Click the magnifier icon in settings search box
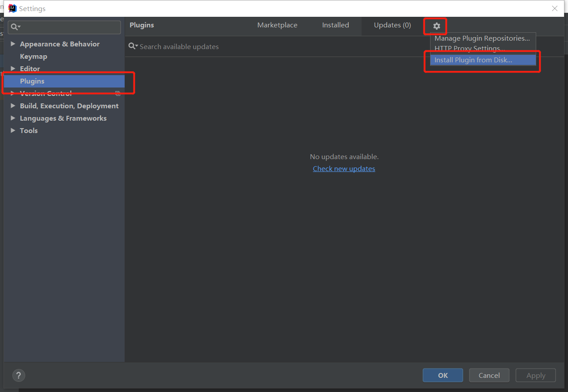The height and width of the screenshot is (392, 568). pyautogui.click(x=15, y=27)
